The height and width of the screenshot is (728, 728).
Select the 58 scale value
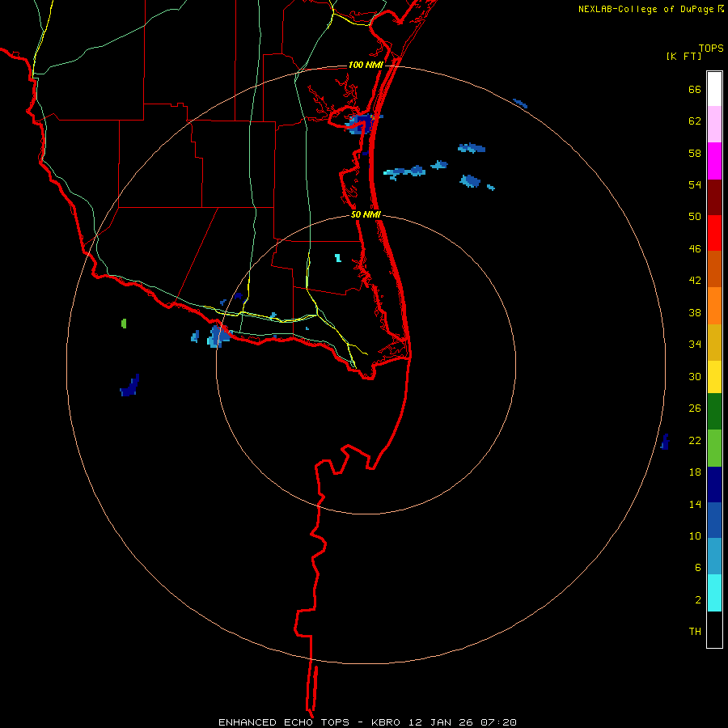pyautogui.click(x=695, y=153)
